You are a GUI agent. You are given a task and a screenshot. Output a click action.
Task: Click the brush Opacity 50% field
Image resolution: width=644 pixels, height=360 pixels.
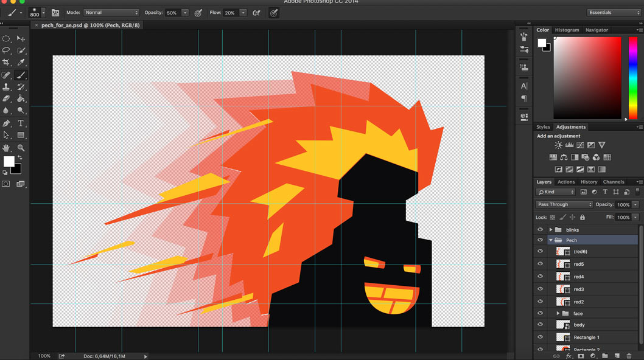click(x=172, y=13)
